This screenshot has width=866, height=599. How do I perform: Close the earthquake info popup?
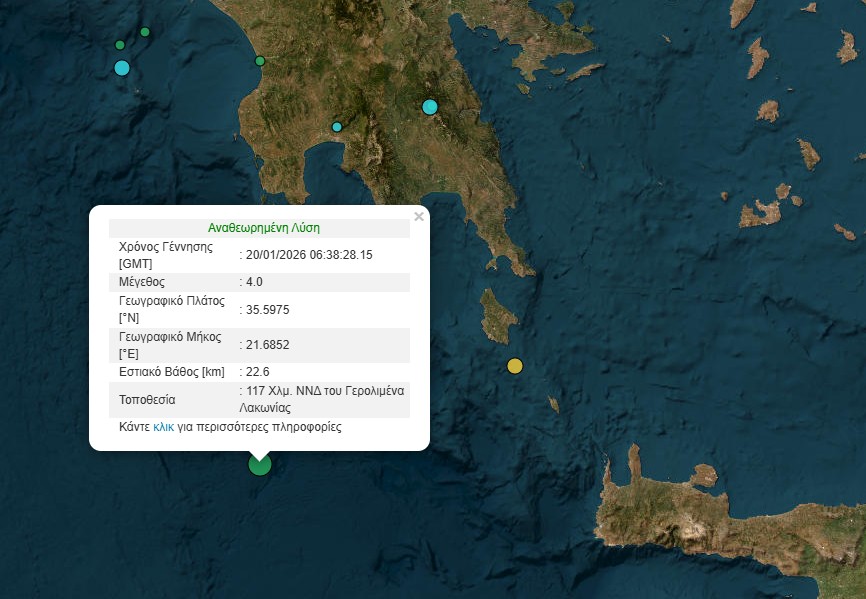[419, 215]
